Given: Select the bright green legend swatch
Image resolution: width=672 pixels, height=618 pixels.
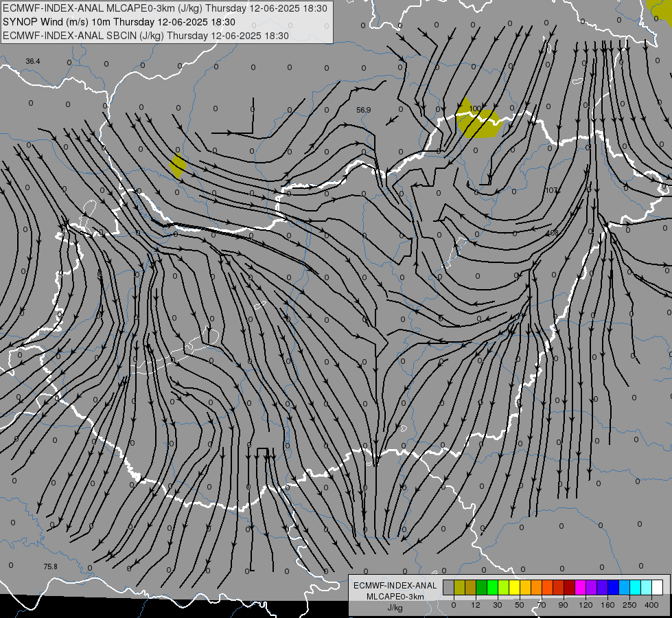Looking at the screenshot, I should point(492,587).
